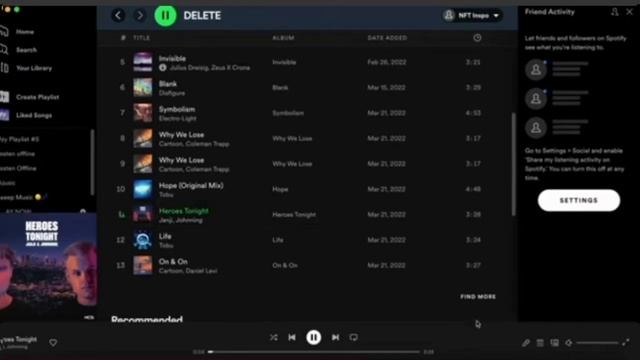The width and height of the screenshot is (640, 360).
Task: Mute with the volume speaker icon
Action: [x=569, y=343]
